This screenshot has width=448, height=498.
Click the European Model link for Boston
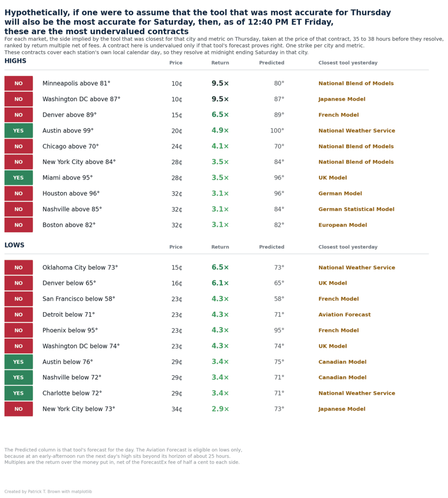[x=343, y=225]
